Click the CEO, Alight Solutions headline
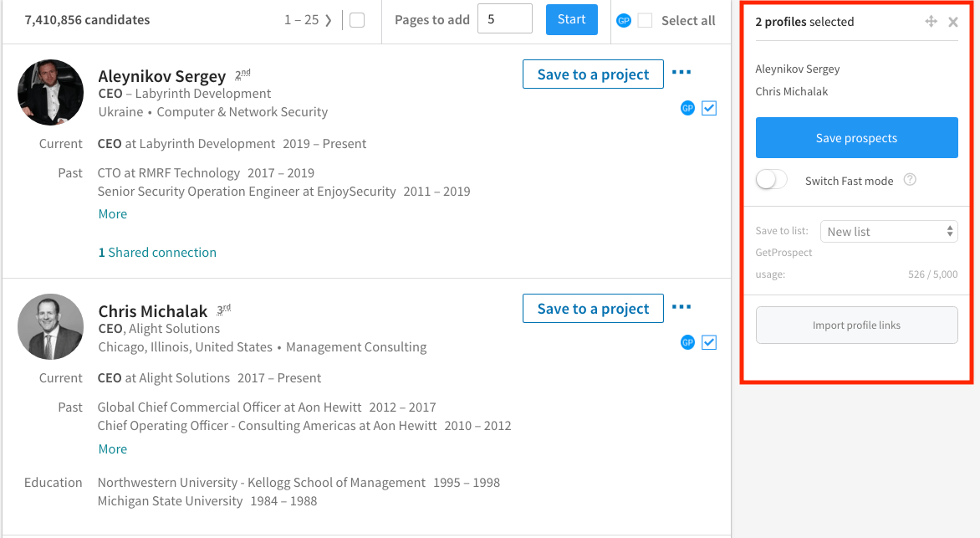This screenshot has width=980, height=538. 159,329
